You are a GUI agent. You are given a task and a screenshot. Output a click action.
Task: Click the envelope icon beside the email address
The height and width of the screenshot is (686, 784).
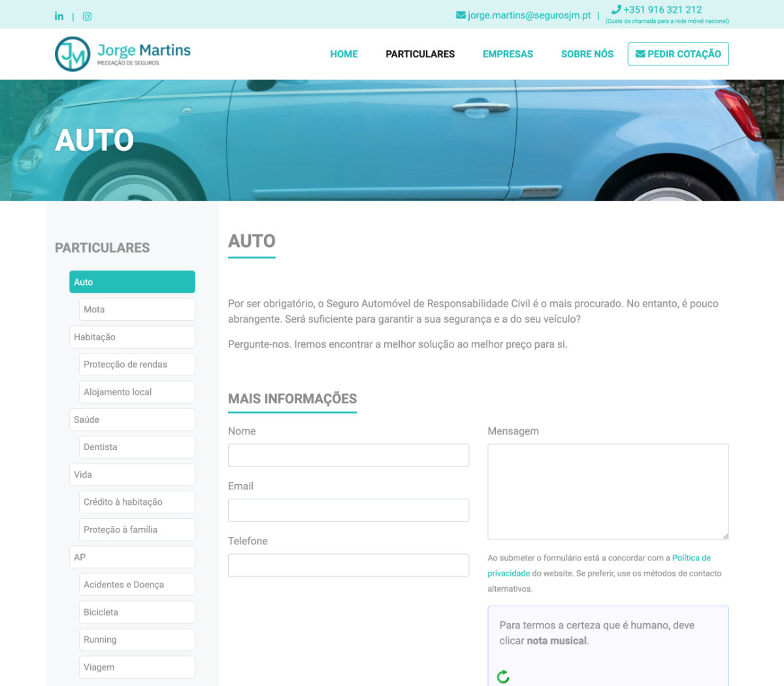pyautogui.click(x=461, y=15)
